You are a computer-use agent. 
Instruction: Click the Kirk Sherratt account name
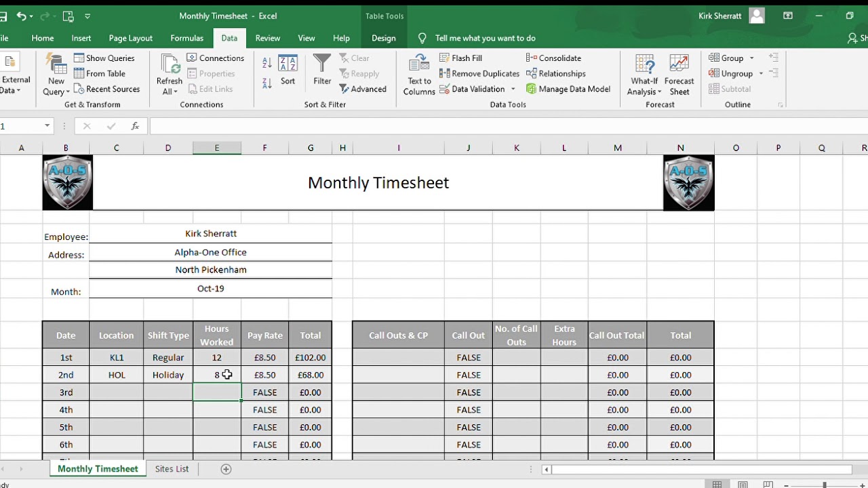point(719,16)
